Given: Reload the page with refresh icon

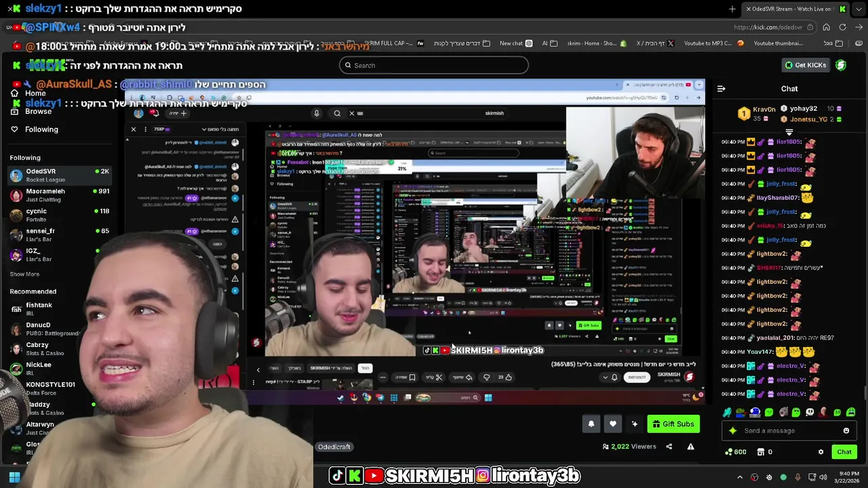Looking at the screenshot, I should coord(842,27).
